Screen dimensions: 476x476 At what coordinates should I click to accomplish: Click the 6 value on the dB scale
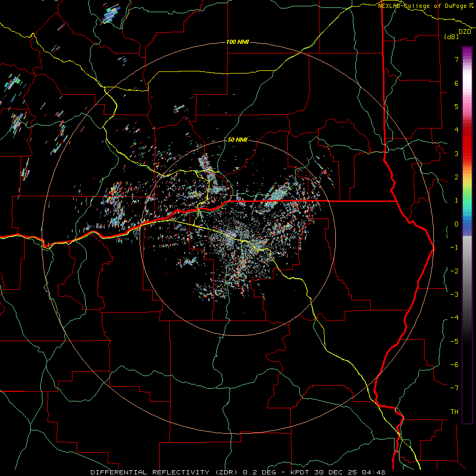click(x=456, y=83)
